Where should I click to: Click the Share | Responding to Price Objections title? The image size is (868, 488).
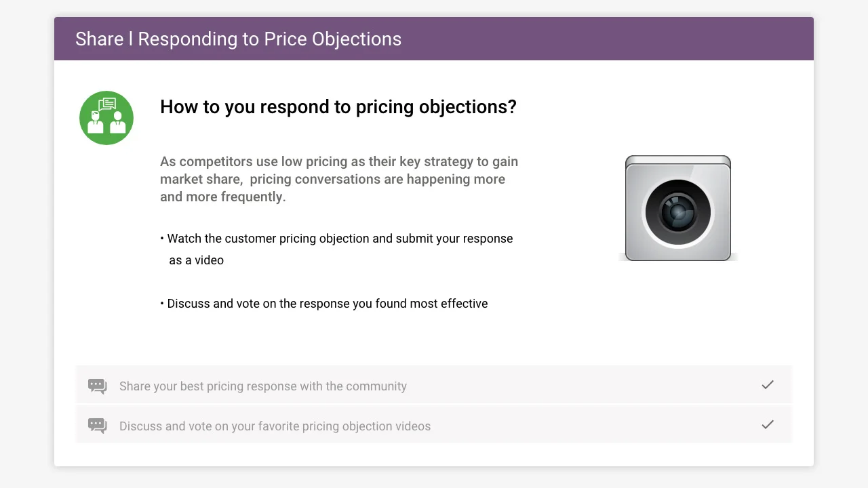coord(238,39)
